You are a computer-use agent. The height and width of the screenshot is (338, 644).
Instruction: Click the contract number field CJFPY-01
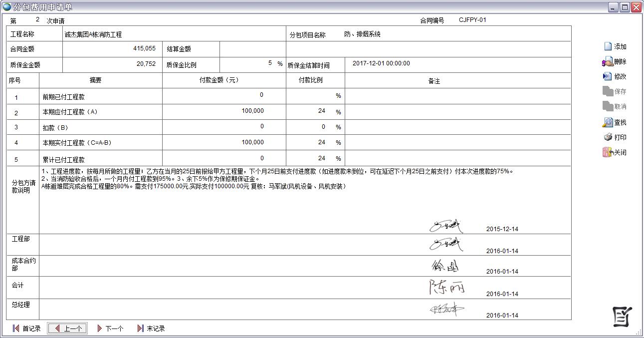click(x=472, y=20)
